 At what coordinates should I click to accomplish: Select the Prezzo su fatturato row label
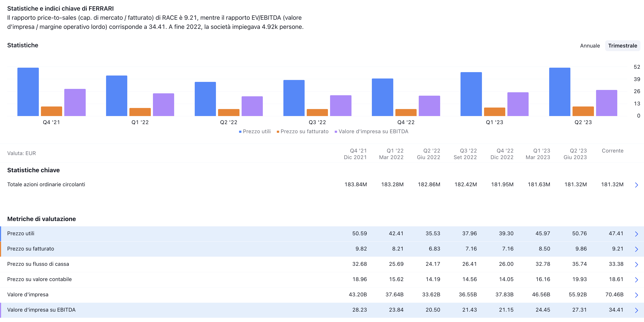point(31,249)
